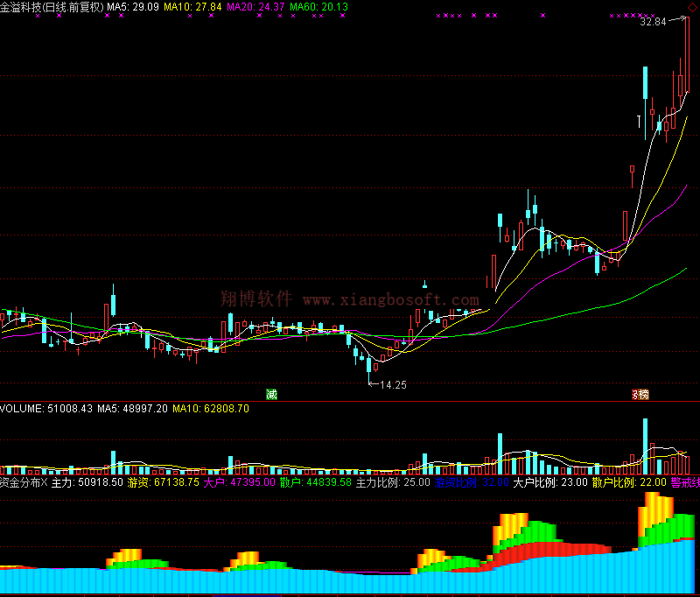The width and height of the screenshot is (700, 597).
Task: Click the 32.84 high price label
Action: (653, 21)
